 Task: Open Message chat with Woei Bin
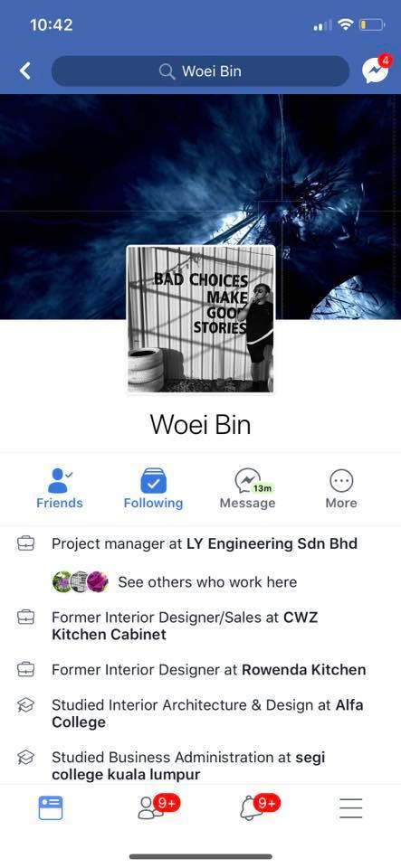pyautogui.click(x=248, y=489)
